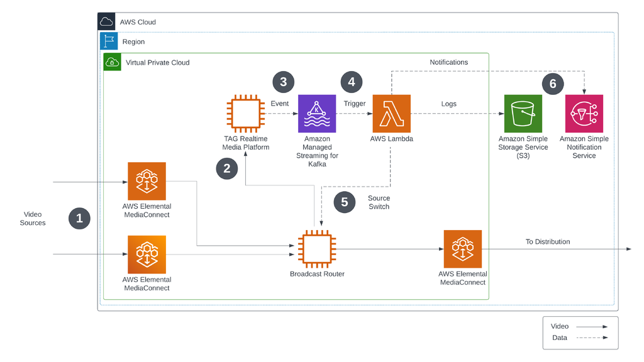
Task: Click the AWS Elemental MediaConnect icon near To Distribution
Action: (x=463, y=249)
